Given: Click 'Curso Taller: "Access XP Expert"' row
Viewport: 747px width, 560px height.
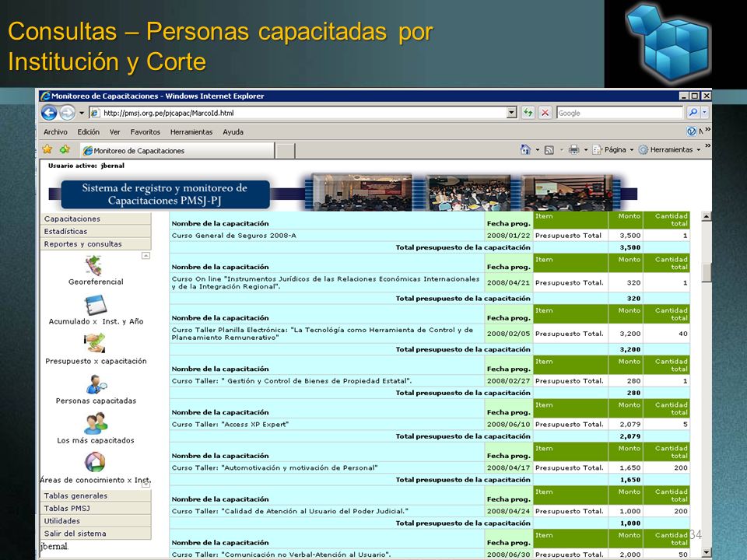Looking at the screenshot, I should (328, 425).
